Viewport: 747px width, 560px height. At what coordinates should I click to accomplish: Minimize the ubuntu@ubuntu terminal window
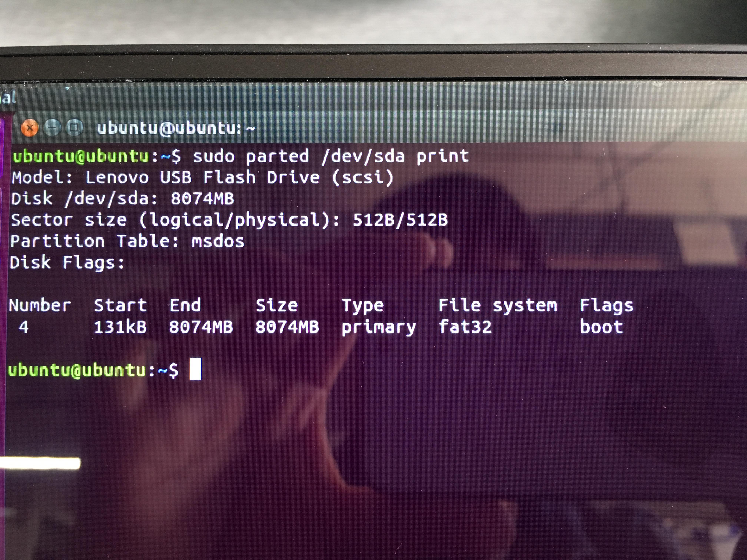coord(52,128)
